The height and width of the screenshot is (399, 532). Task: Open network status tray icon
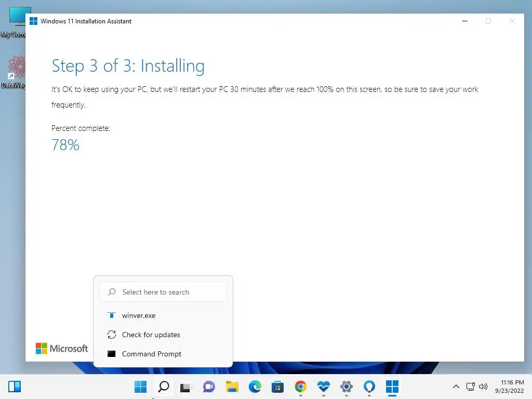pyautogui.click(x=470, y=387)
